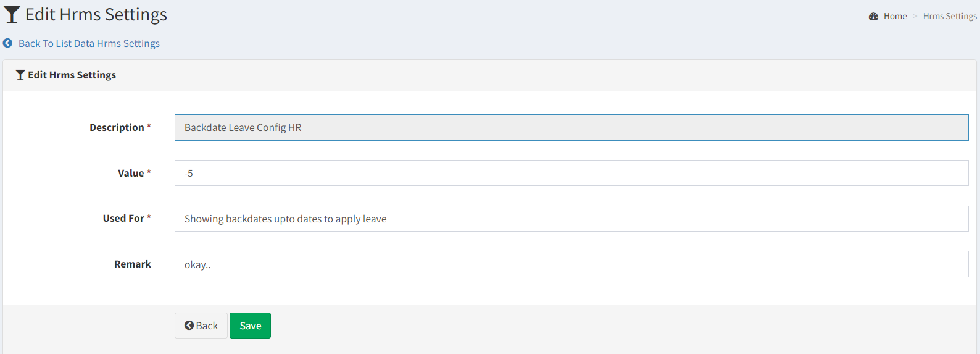
Task: Click the Description label
Action: point(117,127)
